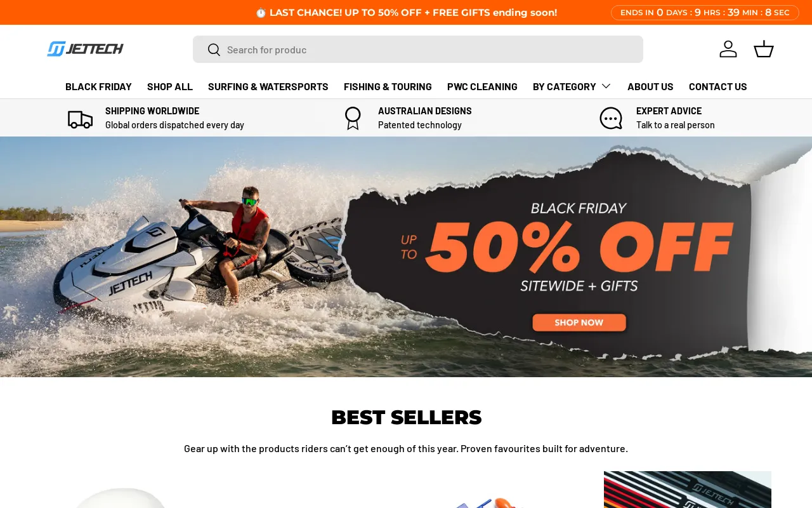Open the Black Friday menu item

[98, 86]
